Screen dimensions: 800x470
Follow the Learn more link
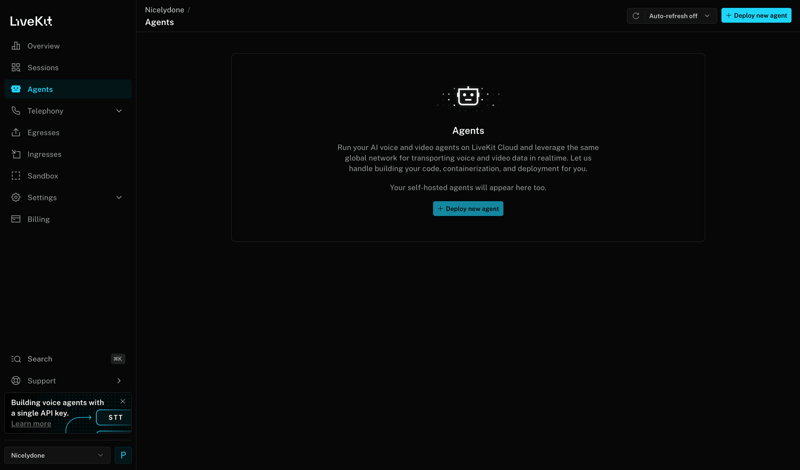31,424
